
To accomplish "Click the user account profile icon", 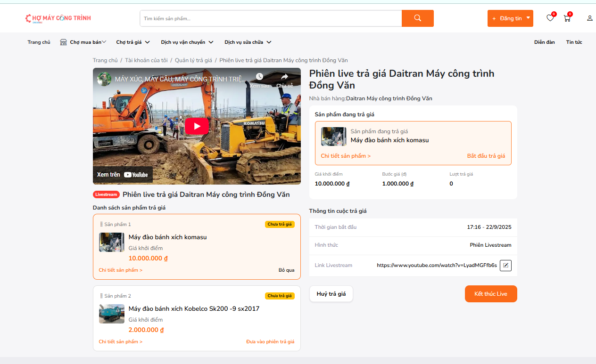I will 589,18.
